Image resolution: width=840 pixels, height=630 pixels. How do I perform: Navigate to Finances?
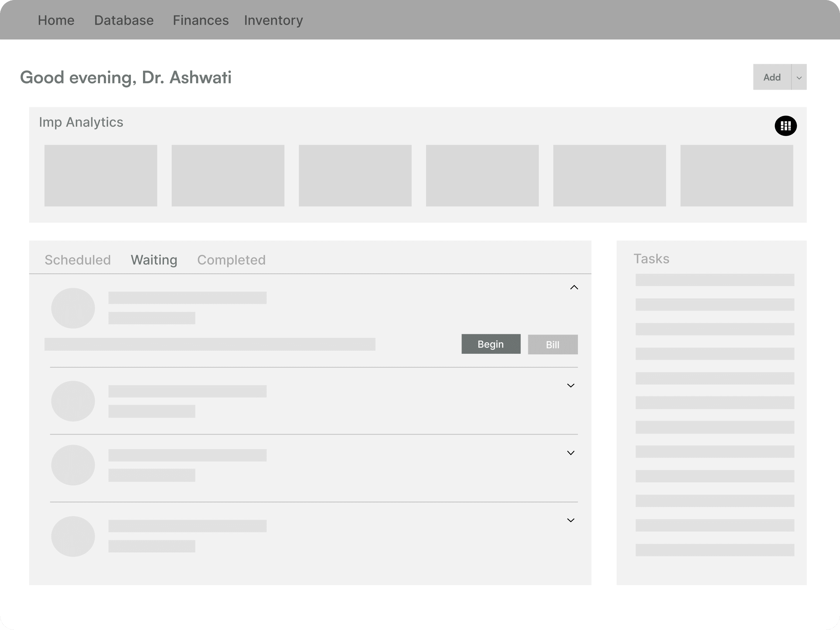point(200,20)
